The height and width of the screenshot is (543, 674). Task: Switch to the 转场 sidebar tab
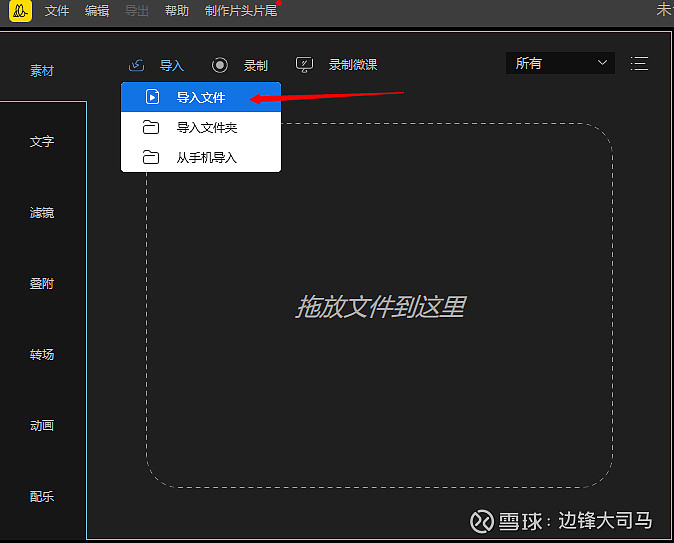(42, 354)
